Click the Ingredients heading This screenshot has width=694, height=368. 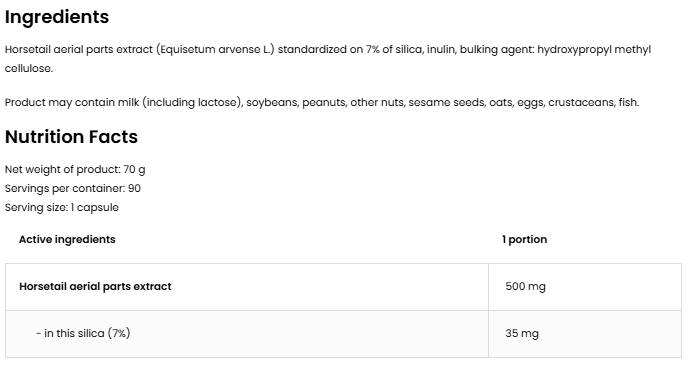click(57, 17)
